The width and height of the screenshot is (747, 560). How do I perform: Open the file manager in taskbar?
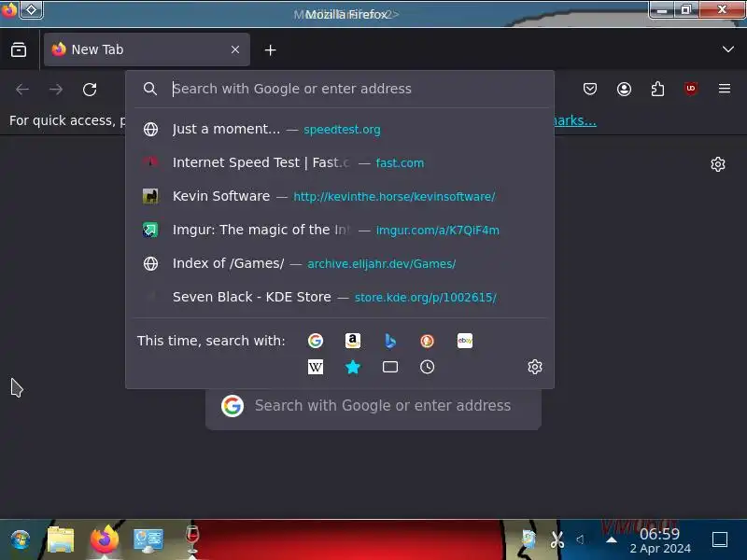pos(61,539)
